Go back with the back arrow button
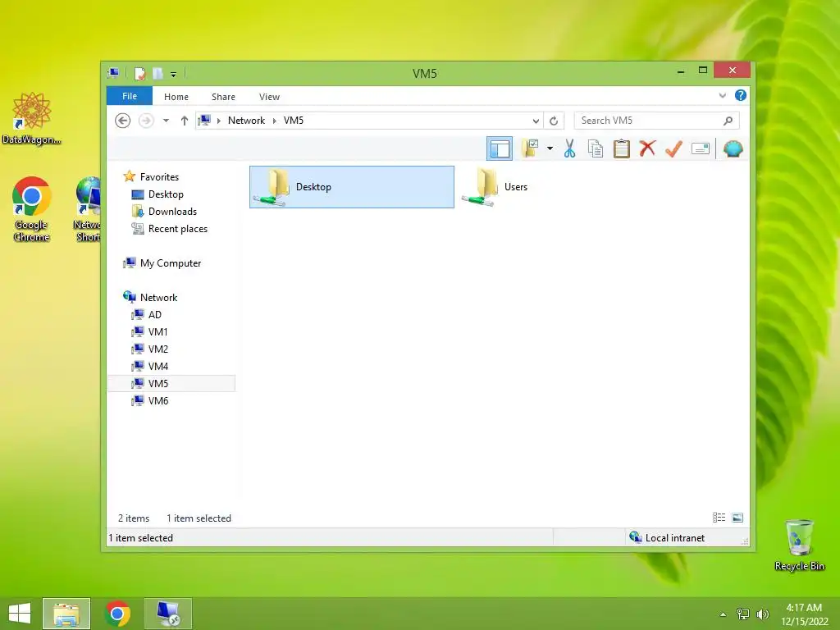 pos(123,121)
